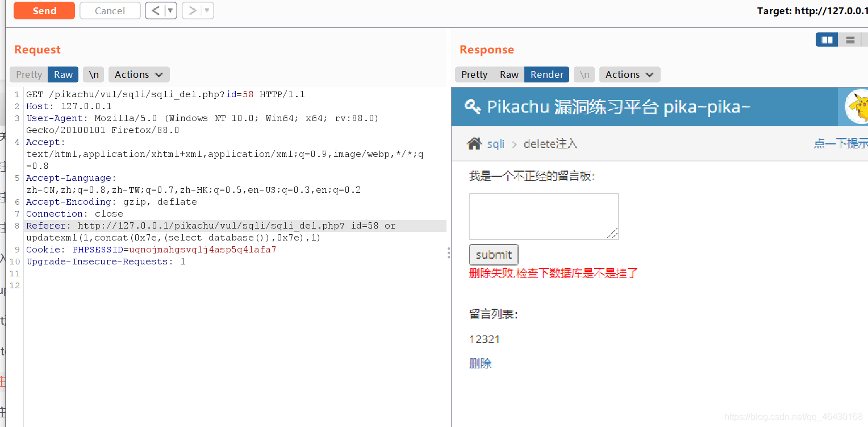Click the Accept-Encoding: gzip, deflate line
Viewport: 868px width, 427px height.
tap(111, 202)
